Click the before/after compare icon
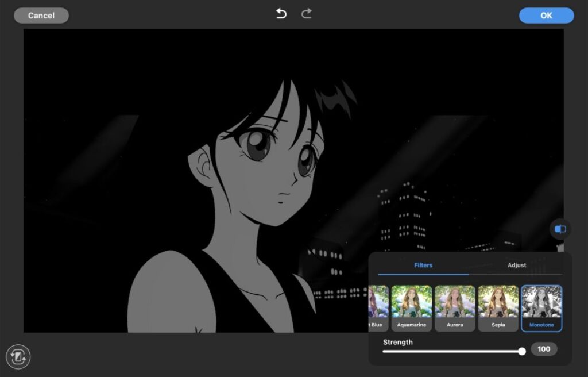This screenshot has height=377, width=588. pos(560,229)
